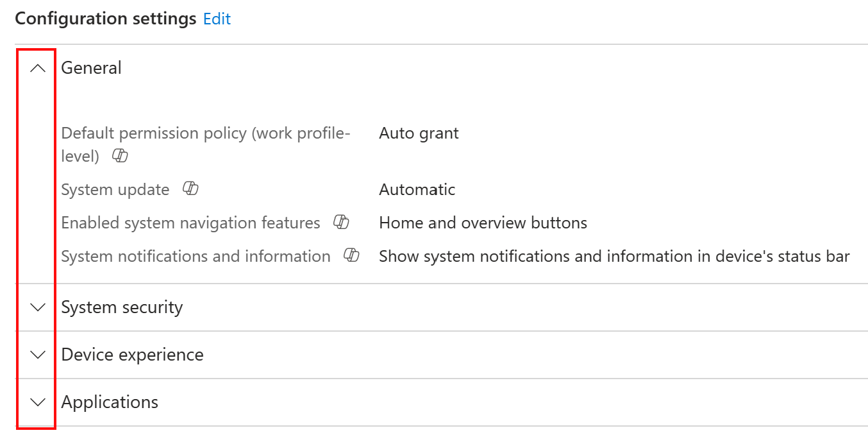Click the status bar notifications value text
This screenshot has height=435, width=868.
(x=614, y=255)
